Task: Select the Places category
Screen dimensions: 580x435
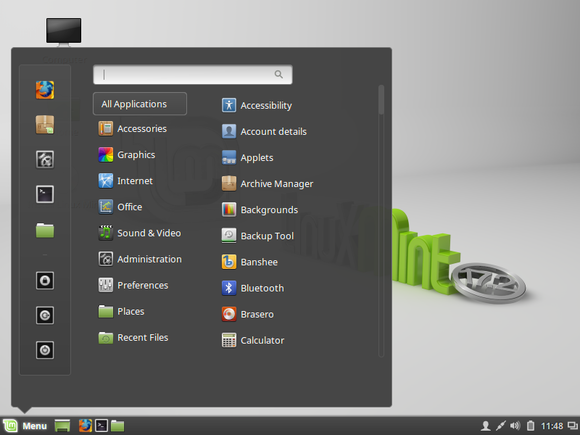Action: pos(121,311)
